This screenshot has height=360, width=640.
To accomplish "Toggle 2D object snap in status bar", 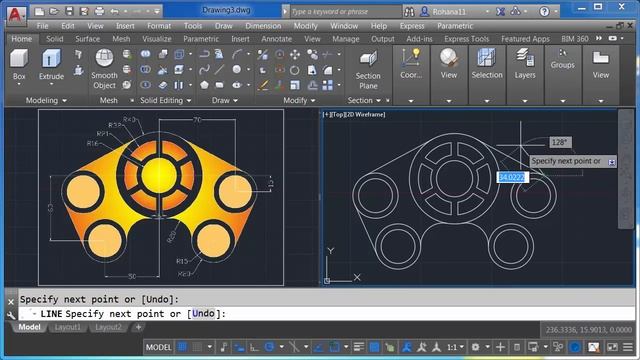I will 334,347.
